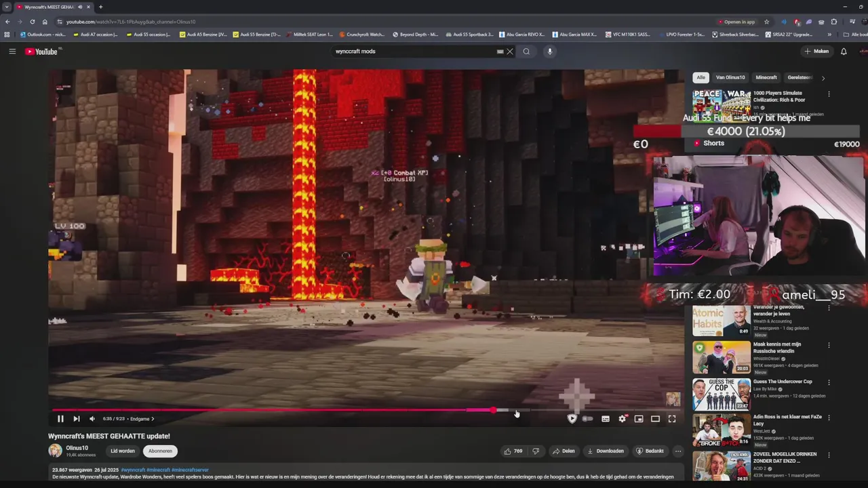Click the search box containing wynccraft mods
Viewport: 868px width, 488px height.
(x=414, y=52)
